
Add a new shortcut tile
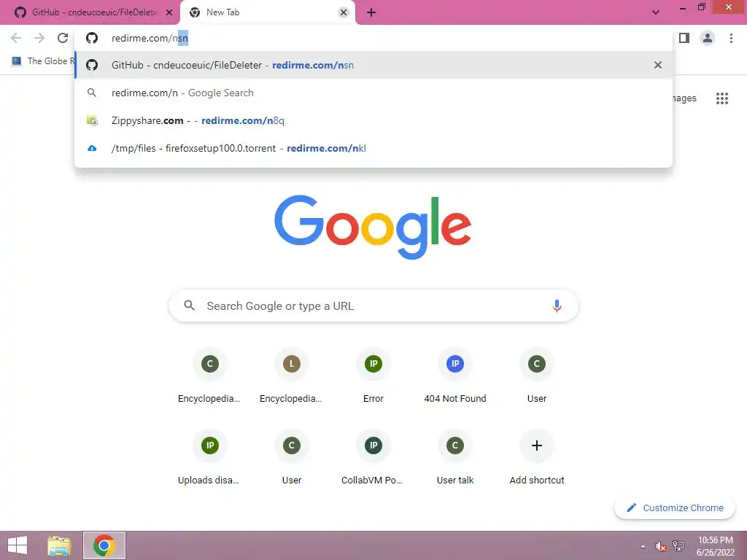click(x=537, y=458)
